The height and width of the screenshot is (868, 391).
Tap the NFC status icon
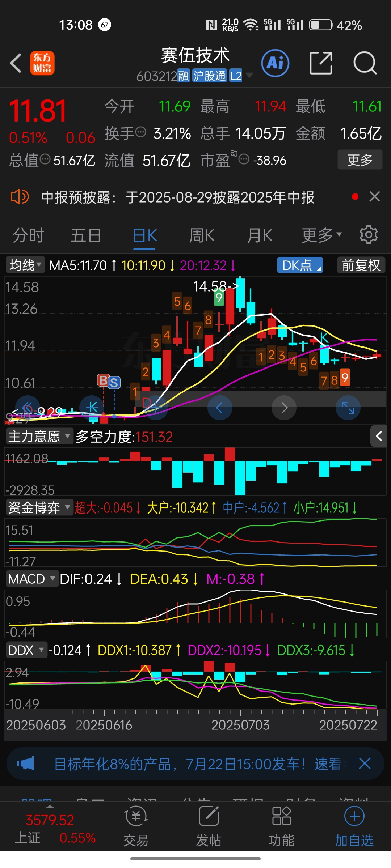211,25
